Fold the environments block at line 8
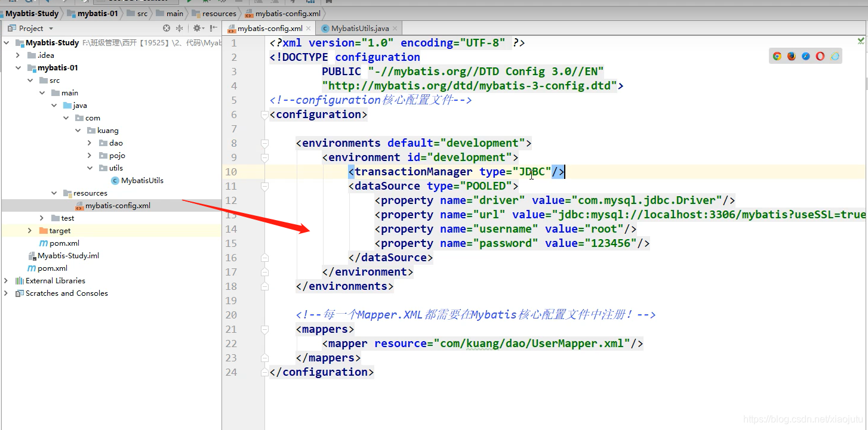 264,143
